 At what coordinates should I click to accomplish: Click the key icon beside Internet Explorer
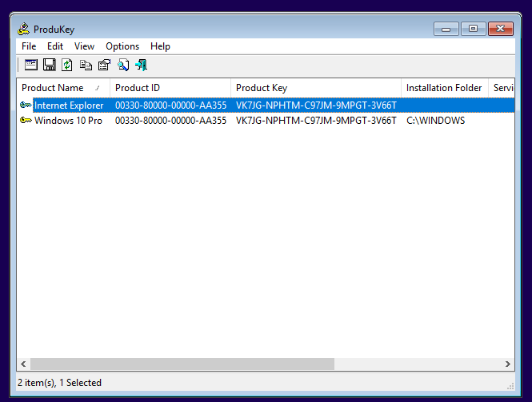point(26,105)
